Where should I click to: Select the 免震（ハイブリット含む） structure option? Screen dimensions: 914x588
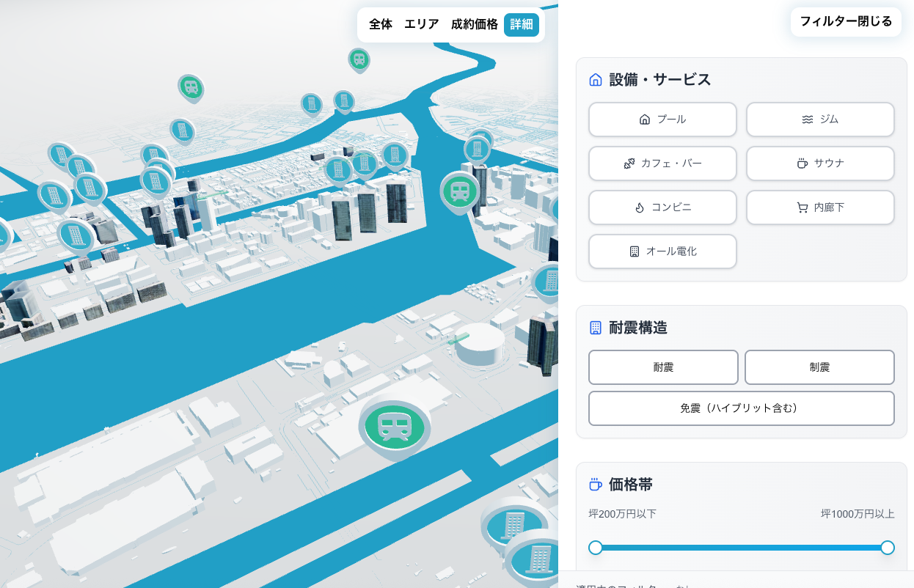[x=741, y=408]
